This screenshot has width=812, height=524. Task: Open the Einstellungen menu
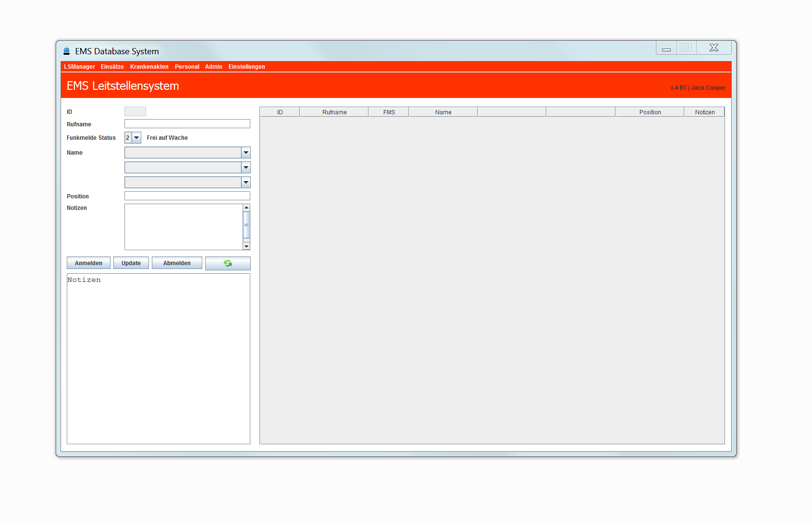pos(246,67)
